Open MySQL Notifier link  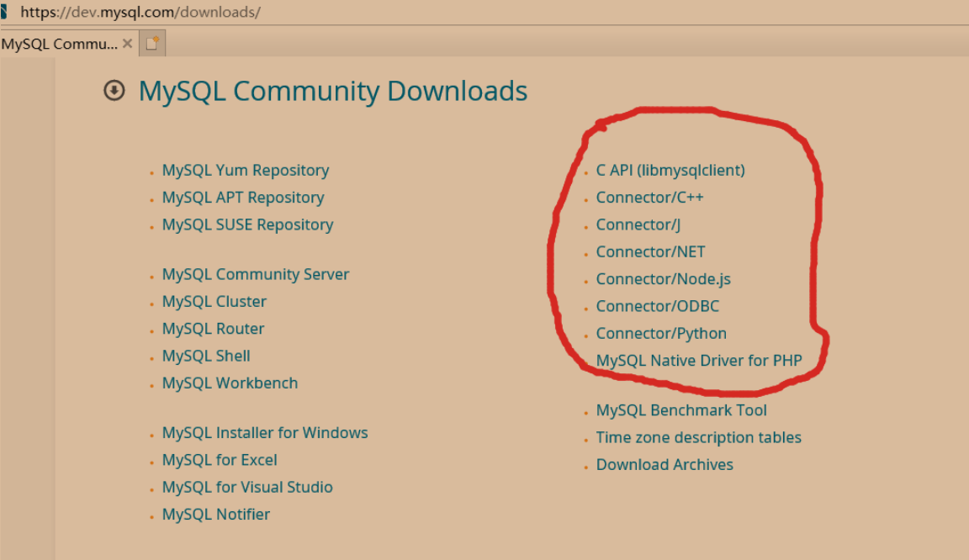[x=215, y=514]
